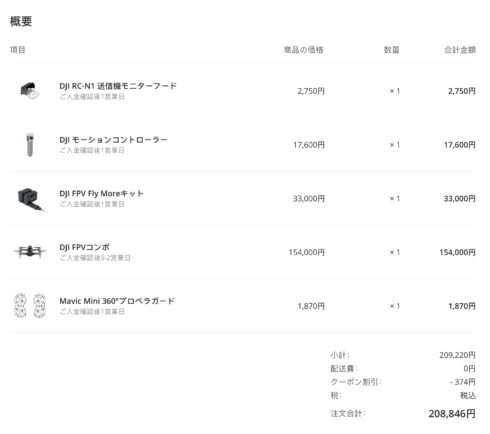Click the 数量 column header
The height and width of the screenshot is (434, 490).
coord(392,50)
